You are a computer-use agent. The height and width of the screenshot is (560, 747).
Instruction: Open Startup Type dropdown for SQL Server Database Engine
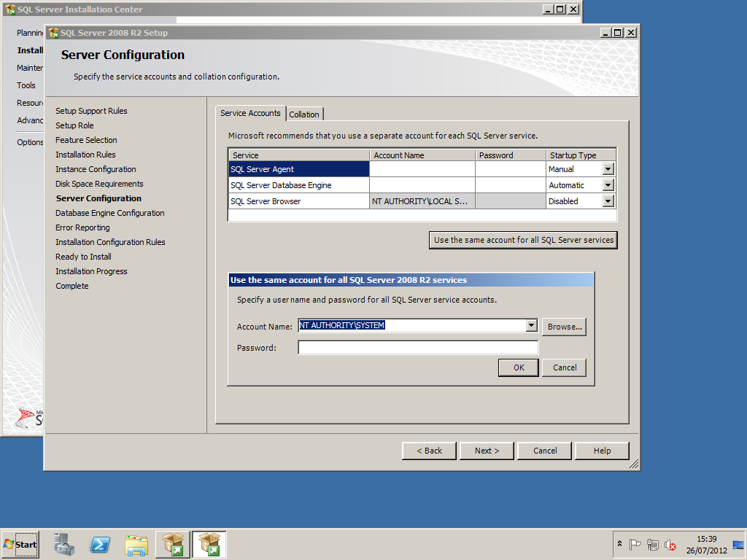pos(608,185)
